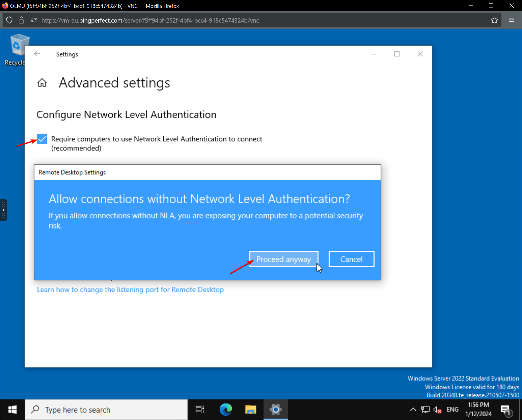Screen dimensions: 522x420
Task: Open listening port help link
Action: pos(130,290)
